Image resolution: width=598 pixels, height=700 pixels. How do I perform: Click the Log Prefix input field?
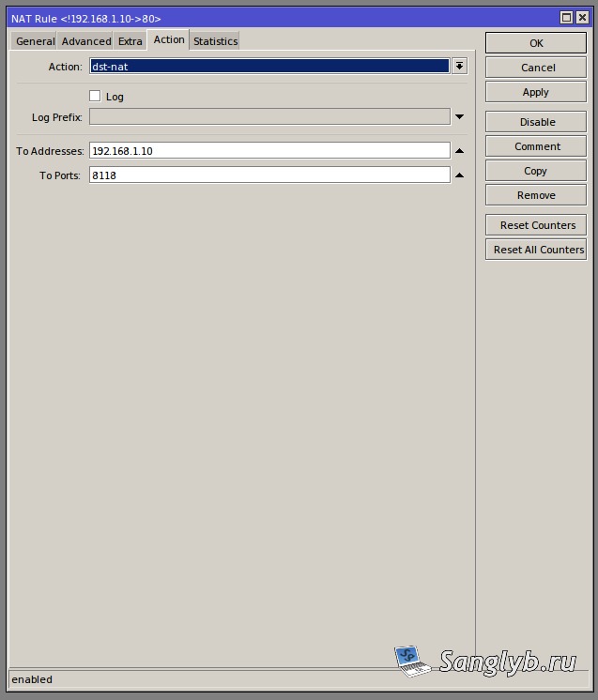point(269,117)
